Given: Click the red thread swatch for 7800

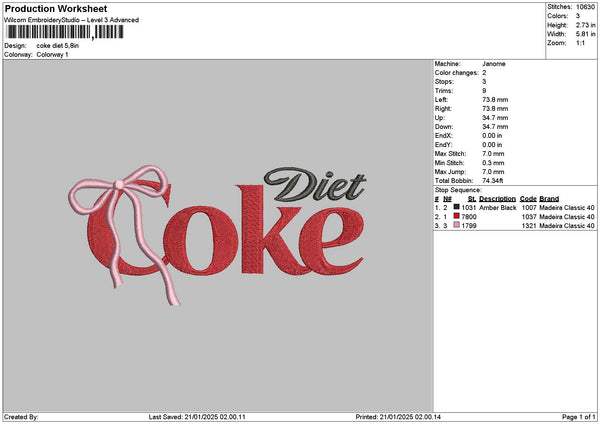Looking at the screenshot, I should point(456,216).
